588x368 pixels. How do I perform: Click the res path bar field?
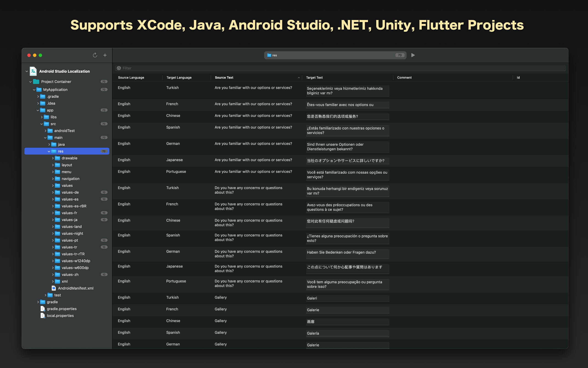[335, 55]
